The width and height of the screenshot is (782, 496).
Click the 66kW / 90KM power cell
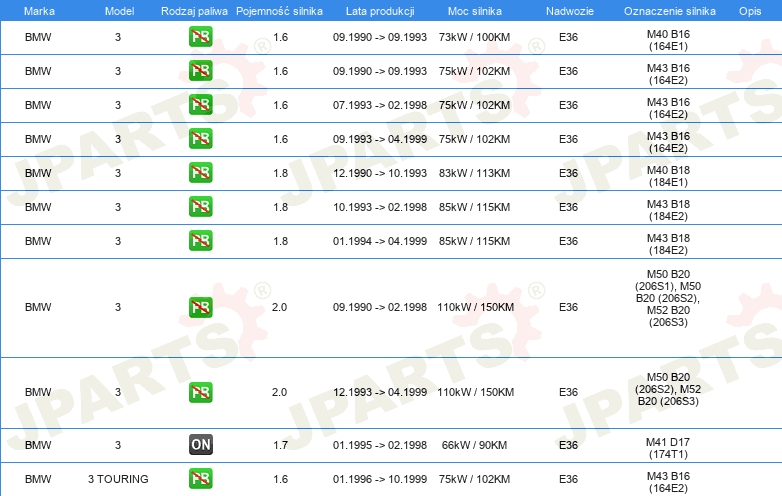click(475, 445)
